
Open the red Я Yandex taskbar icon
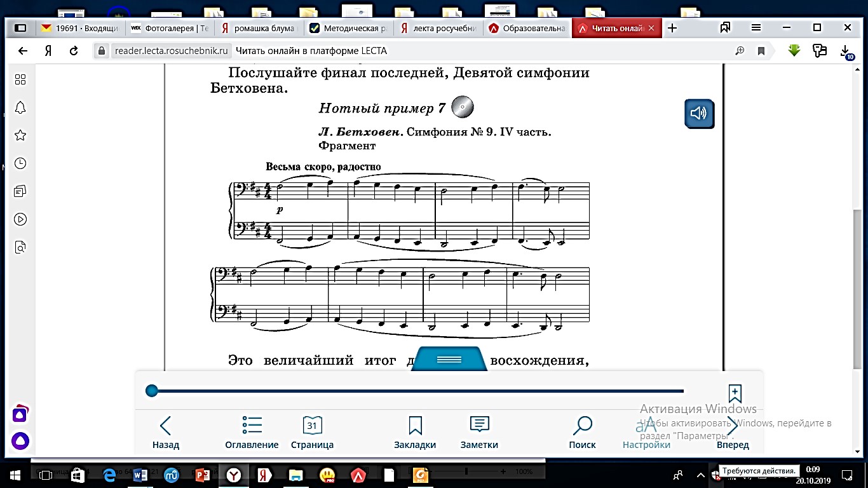tap(264, 475)
